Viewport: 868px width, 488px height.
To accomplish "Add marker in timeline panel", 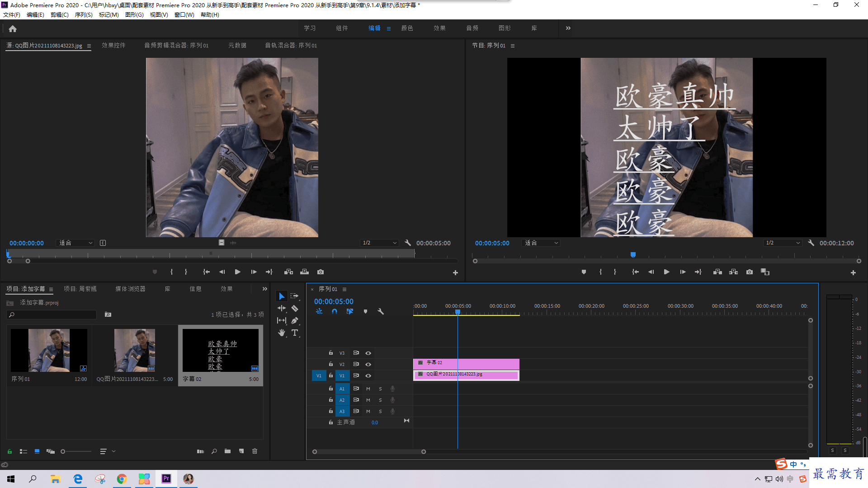I will (x=365, y=311).
